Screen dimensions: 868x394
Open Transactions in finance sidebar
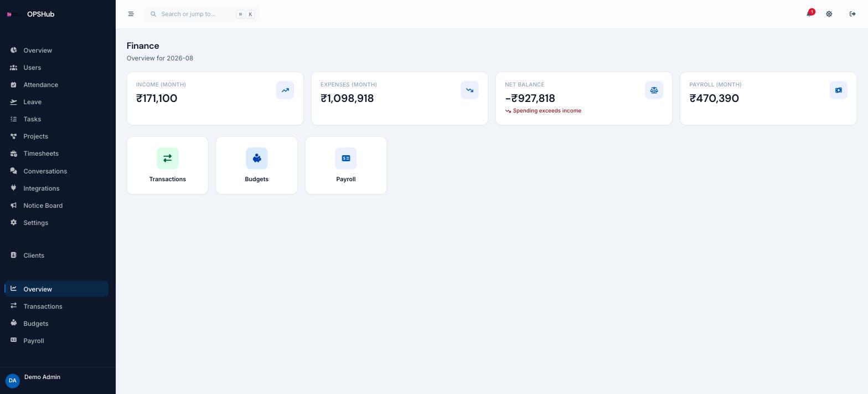click(56, 306)
